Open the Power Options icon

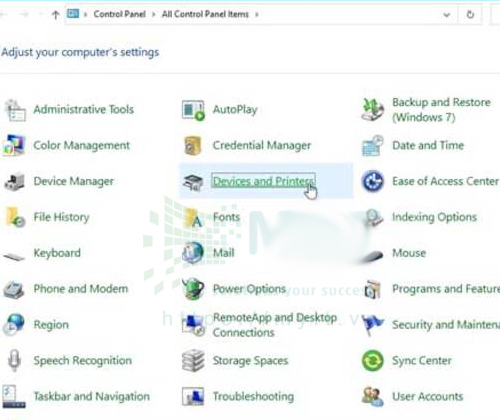[x=193, y=289]
